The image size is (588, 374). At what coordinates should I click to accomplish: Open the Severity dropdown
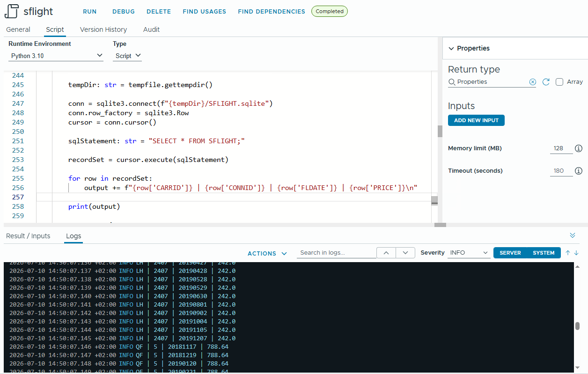(469, 253)
